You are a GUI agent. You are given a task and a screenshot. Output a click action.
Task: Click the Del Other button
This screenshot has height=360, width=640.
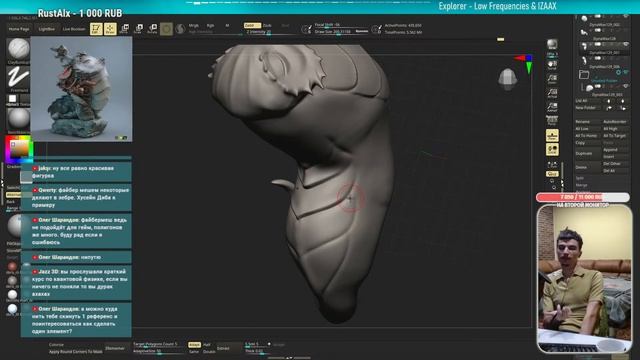click(x=616, y=164)
